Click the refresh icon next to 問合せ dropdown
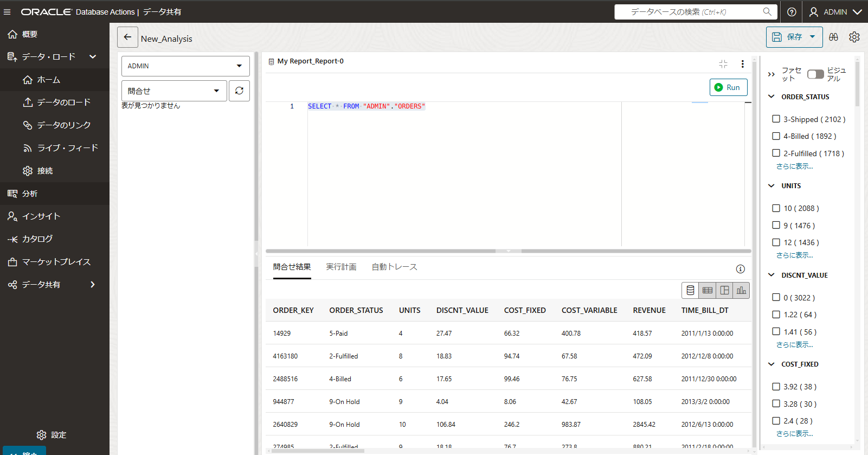Viewport: 868px width, 455px height. pos(239,91)
